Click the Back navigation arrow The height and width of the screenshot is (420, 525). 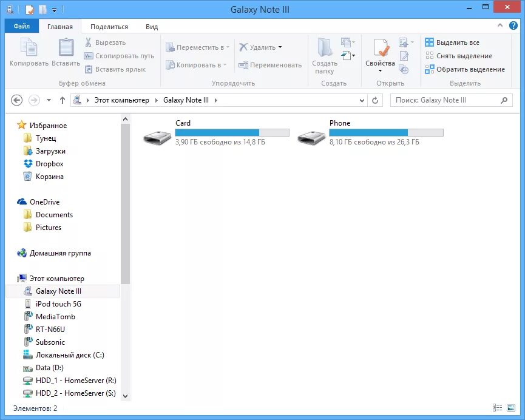click(x=17, y=100)
